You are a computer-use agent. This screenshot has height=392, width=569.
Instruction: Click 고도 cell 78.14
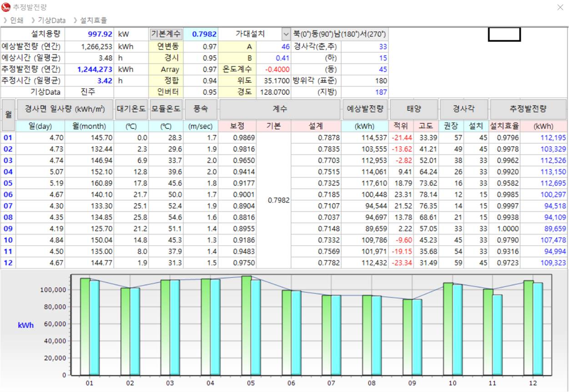click(427, 195)
